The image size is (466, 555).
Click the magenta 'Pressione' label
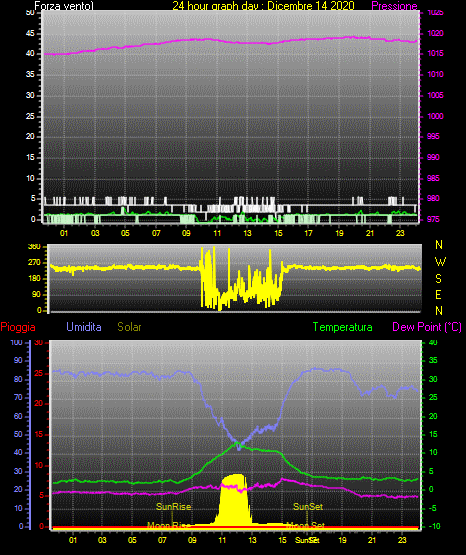click(394, 6)
